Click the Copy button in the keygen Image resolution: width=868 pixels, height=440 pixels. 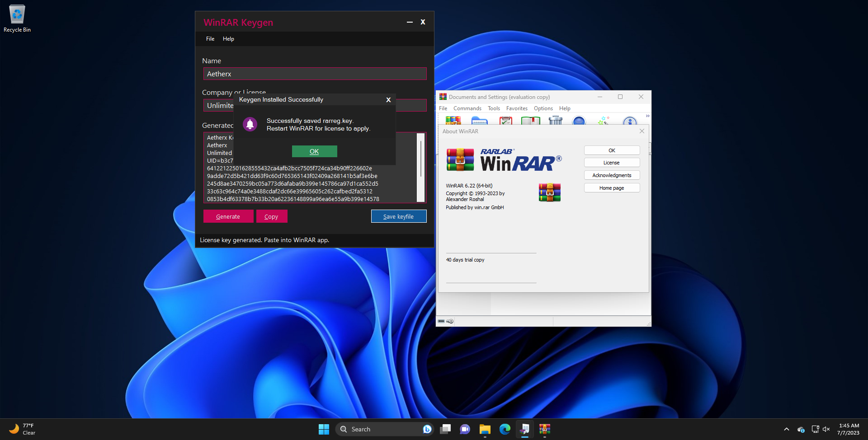click(272, 216)
